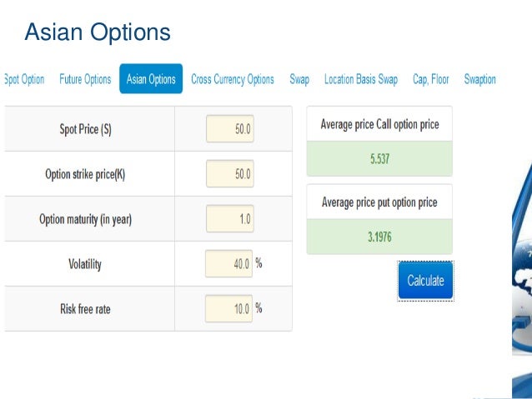This screenshot has width=532, height=399.
Task: Open Location Basis Swap tab
Action: [361, 79]
